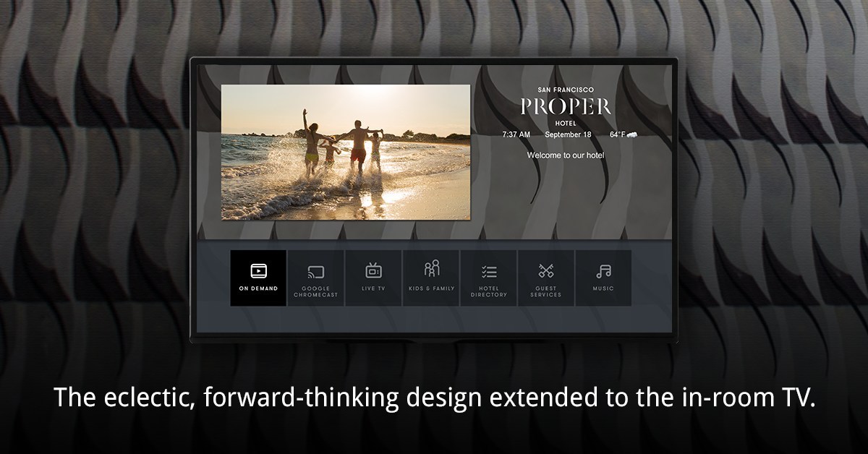Open the Hotel Directory checklist icon

point(489,272)
